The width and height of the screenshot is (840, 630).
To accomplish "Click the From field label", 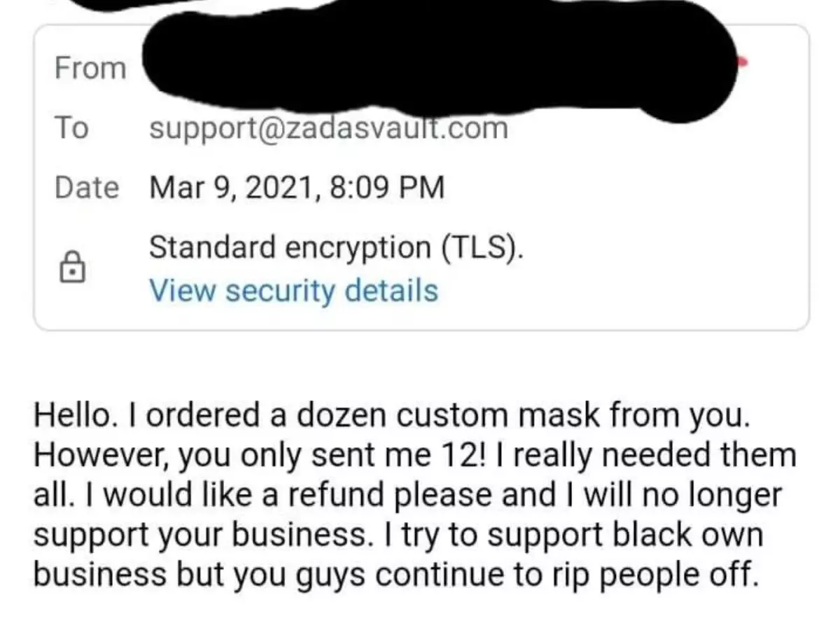I will coord(90,69).
